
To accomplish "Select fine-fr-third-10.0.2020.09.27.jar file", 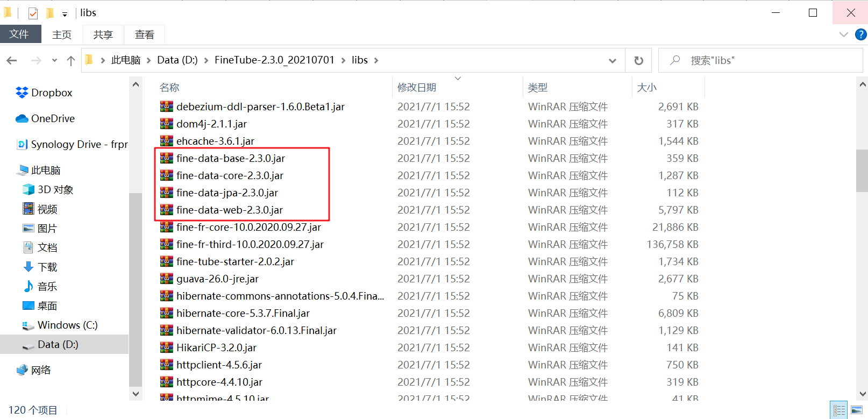I will pos(250,244).
